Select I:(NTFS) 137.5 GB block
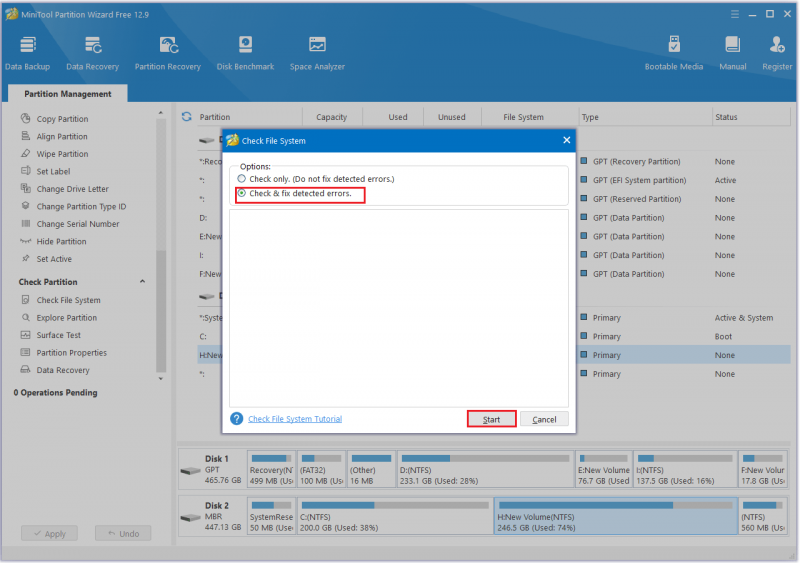800x563 pixels. pos(685,469)
